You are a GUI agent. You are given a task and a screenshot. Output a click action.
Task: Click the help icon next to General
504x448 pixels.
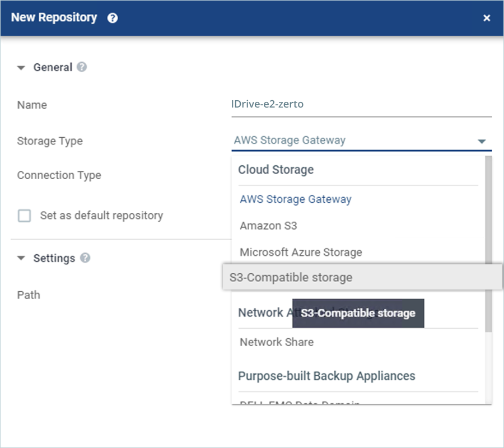[82, 67]
